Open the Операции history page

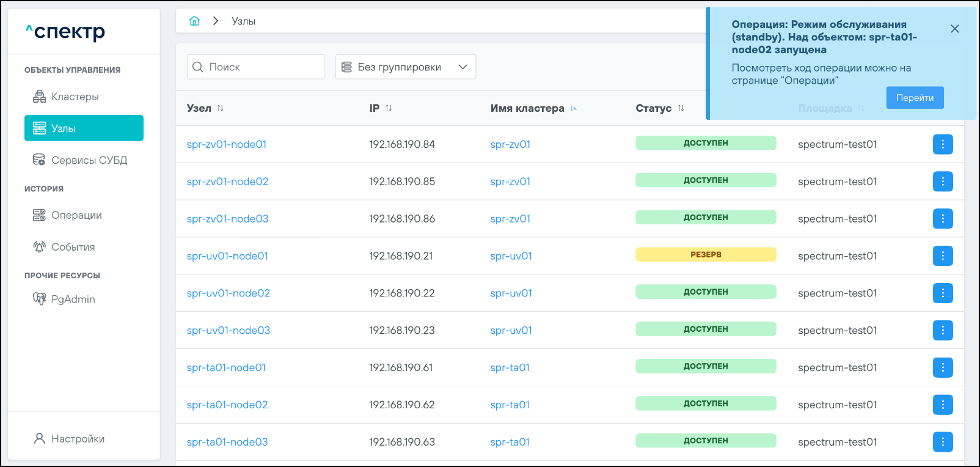(x=76, y=215)
